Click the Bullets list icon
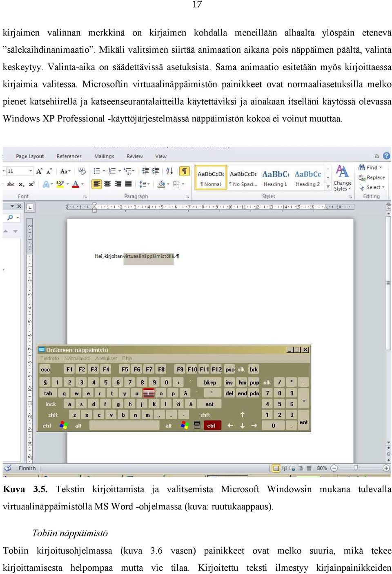 coord(97,171)
